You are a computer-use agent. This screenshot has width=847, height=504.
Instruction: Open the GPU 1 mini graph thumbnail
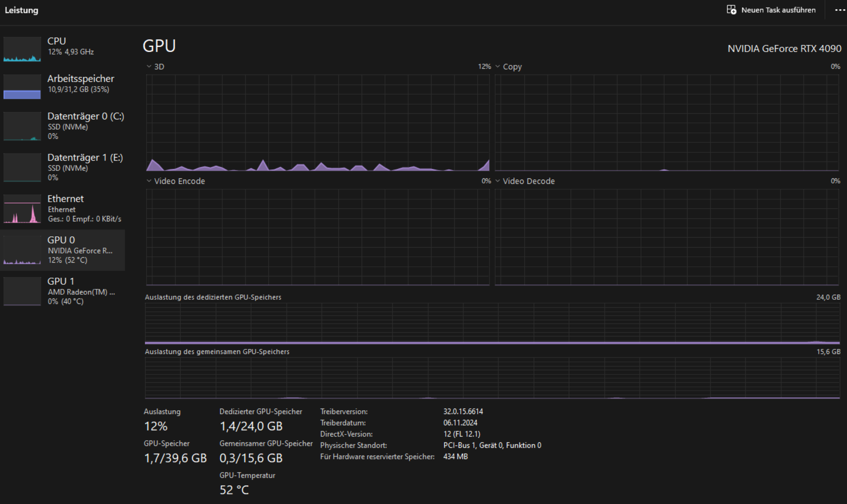[22, 291]
